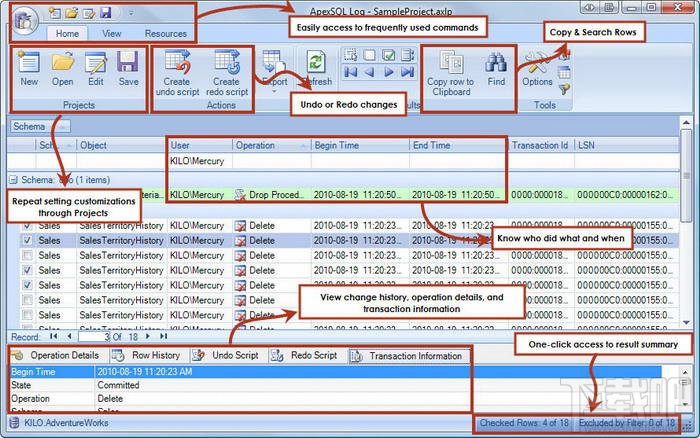Click details pane scrollbar down arrow
This screenshot has width=700, height=438.
[685, 404]
